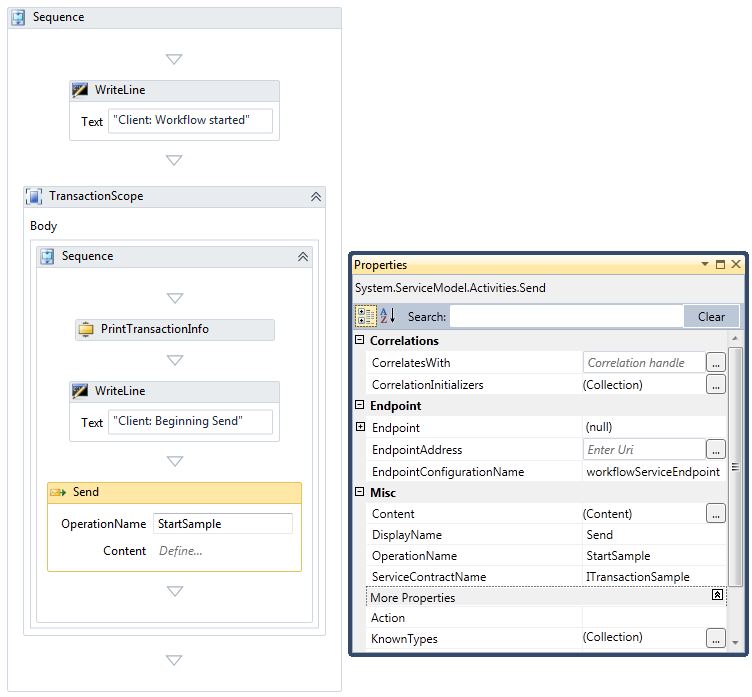The height and width of the screenshot is (697, 752).
Task: Click the DisplayName value Send
Action: click(x=599, y=535)
